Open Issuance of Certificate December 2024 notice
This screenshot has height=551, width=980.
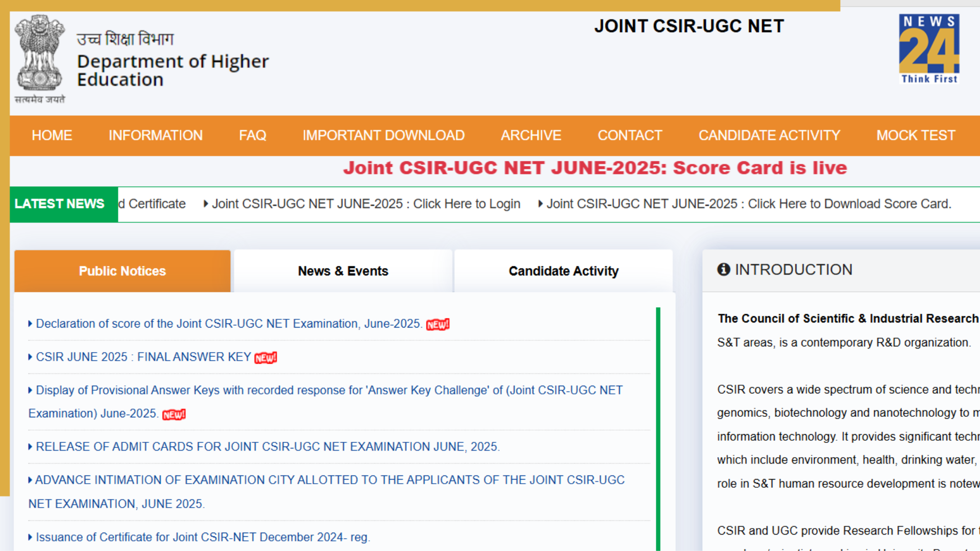(x=203, y=537)
